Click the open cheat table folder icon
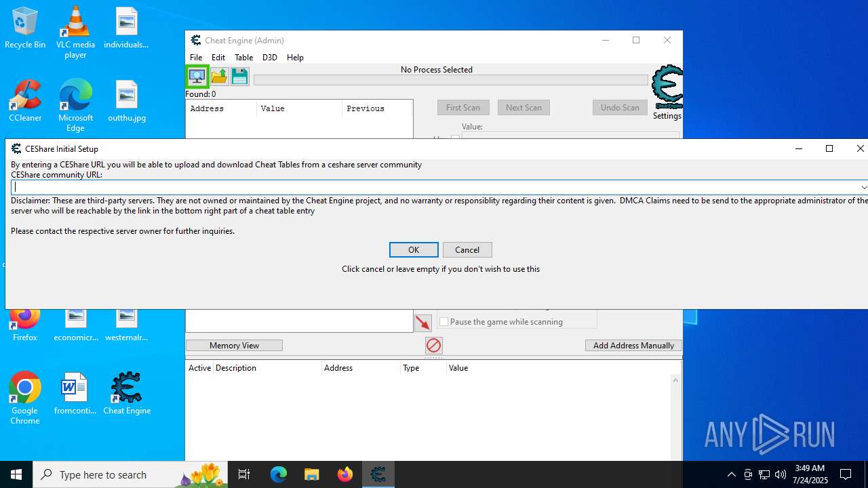Image resolution: width=868 pixels, height=488 pixels. pos(219,76)
